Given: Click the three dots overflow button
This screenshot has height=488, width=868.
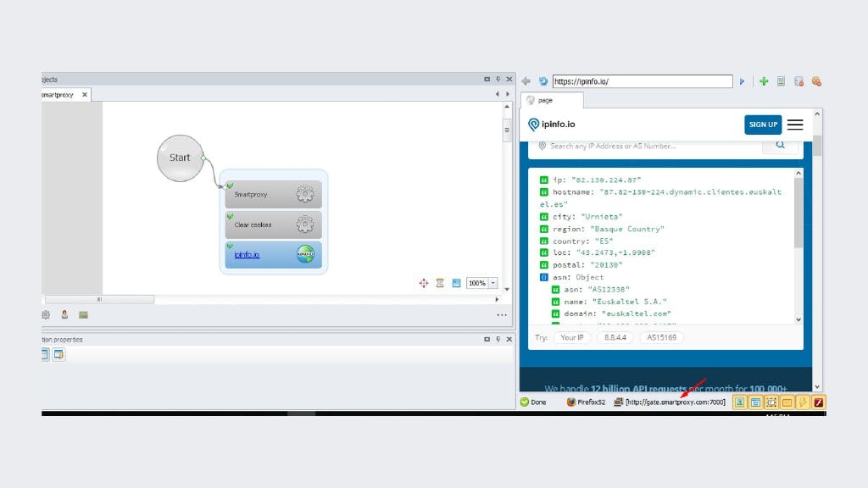Looking at the screenshot, I should coord(502,315).
